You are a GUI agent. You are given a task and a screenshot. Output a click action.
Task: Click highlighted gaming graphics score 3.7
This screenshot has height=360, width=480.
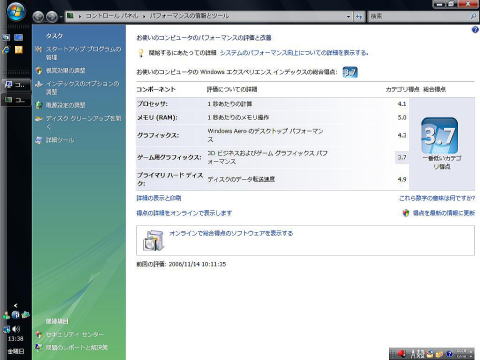(x=402, y=157)
